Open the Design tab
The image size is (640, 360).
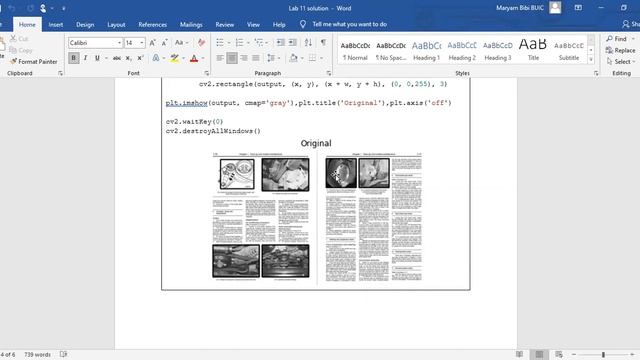pos(85,24)
